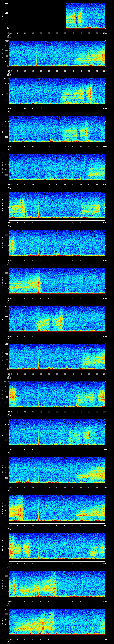Click the 18:15:00 start time label
The width and height of the screenshot is (114, 644).
click(9, 261)
